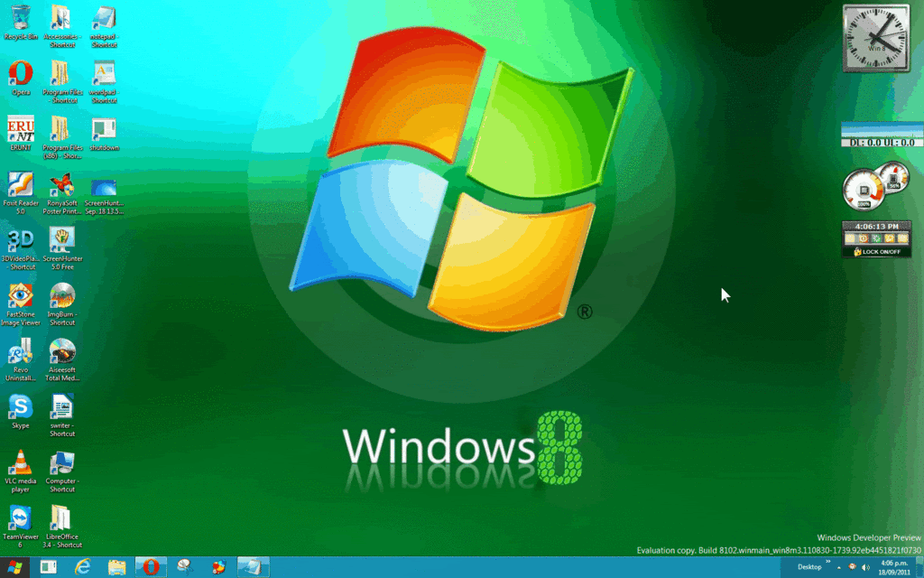Image resolution: width=924 pixels, height=578 pixels.
Task: Click the last icon in the lock gadget row
Action: click(902, 238)
